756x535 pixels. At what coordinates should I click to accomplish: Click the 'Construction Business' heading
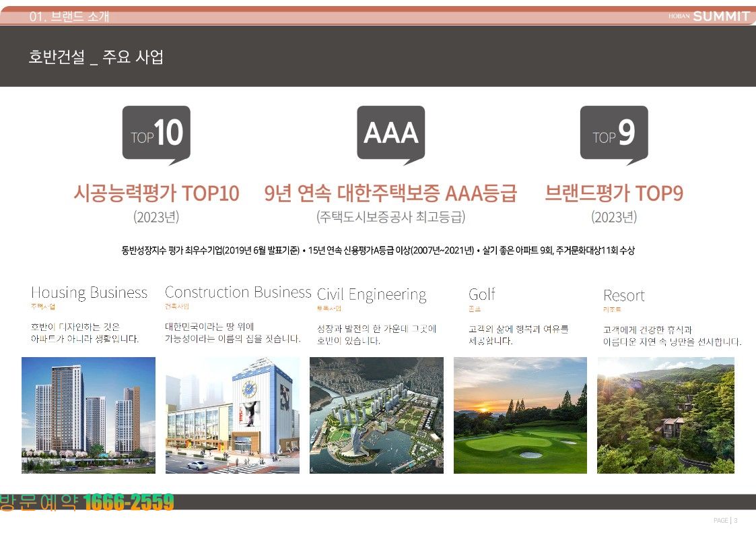238,292
